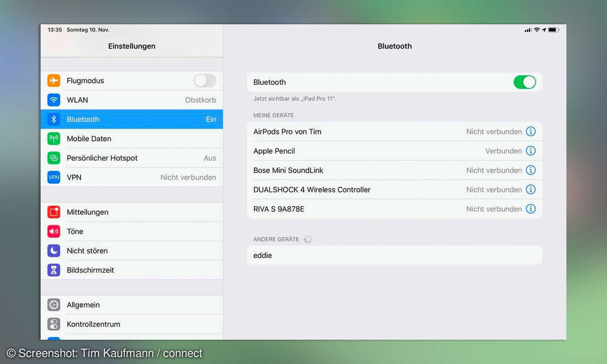Viewport: 607px width, 364px height.
Task: Tap the green Mobile Daten antenna icon
Action: [x=54, y=139]
